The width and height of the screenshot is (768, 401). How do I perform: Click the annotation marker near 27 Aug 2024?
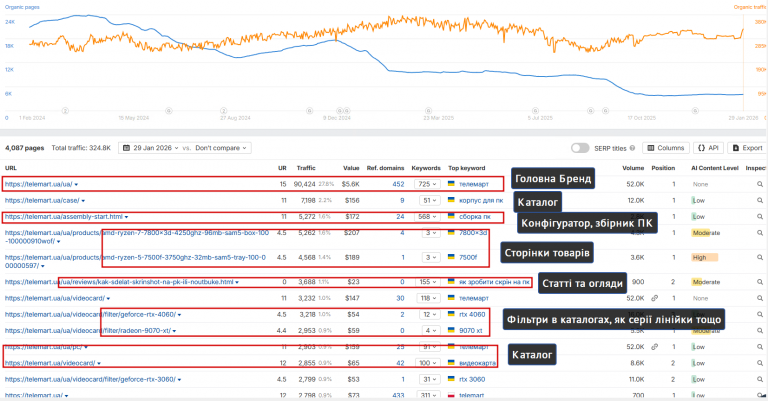coord(223,111)
